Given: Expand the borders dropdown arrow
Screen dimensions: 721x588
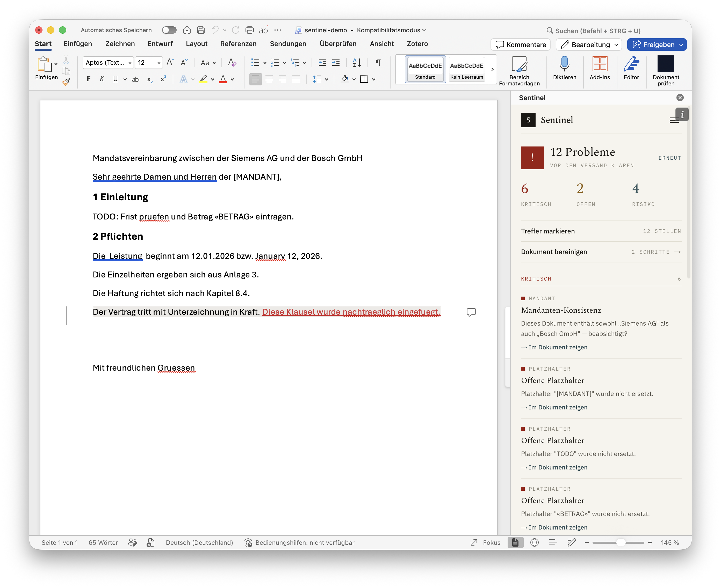Looking at the screenshot, I should coord(373,79).
